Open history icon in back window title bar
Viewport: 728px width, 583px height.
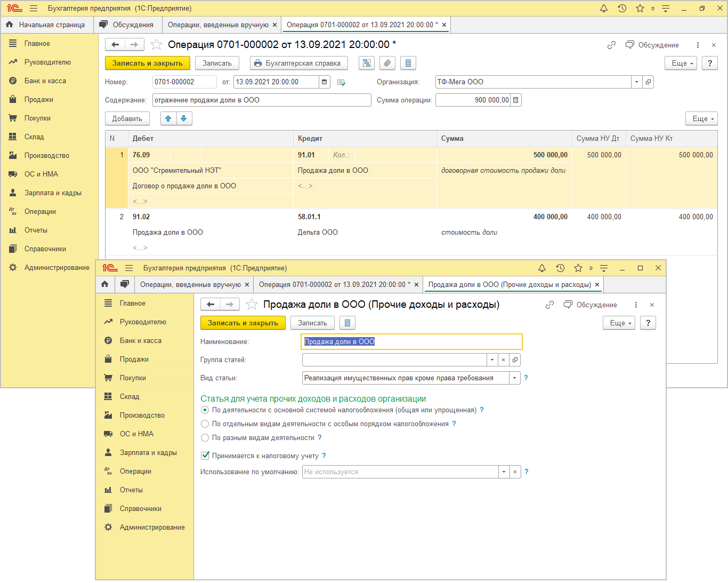pos(622,9)
